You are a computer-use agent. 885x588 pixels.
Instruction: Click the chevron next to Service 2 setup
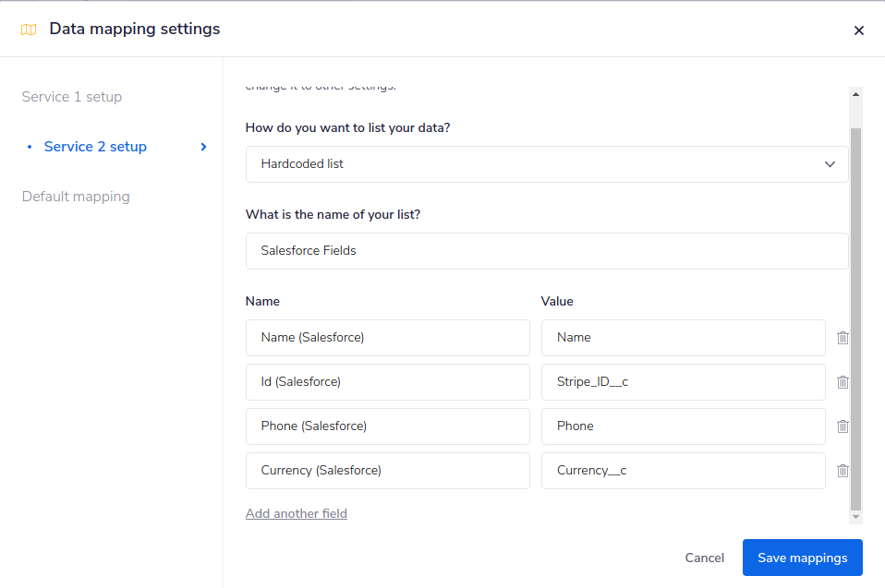coord(203,147)
